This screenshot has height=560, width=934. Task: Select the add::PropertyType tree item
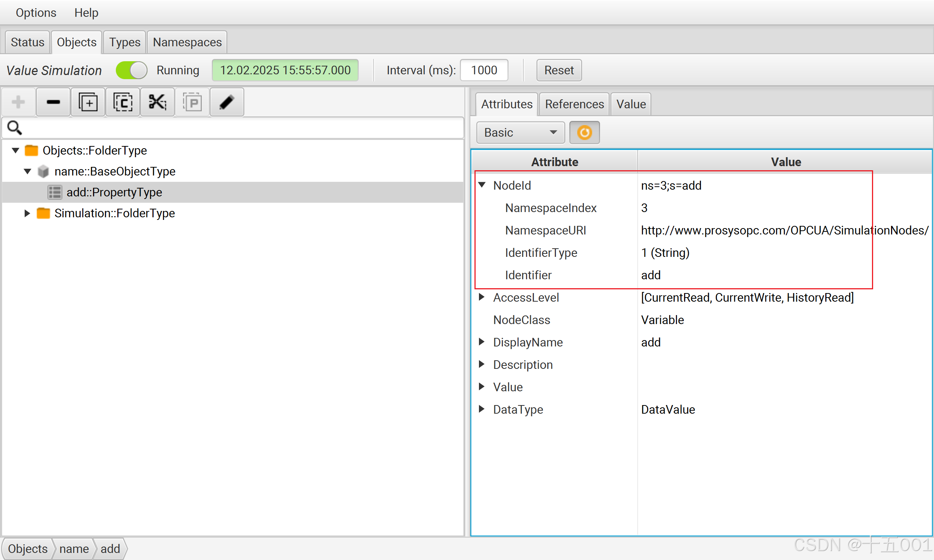coord(114,192)
